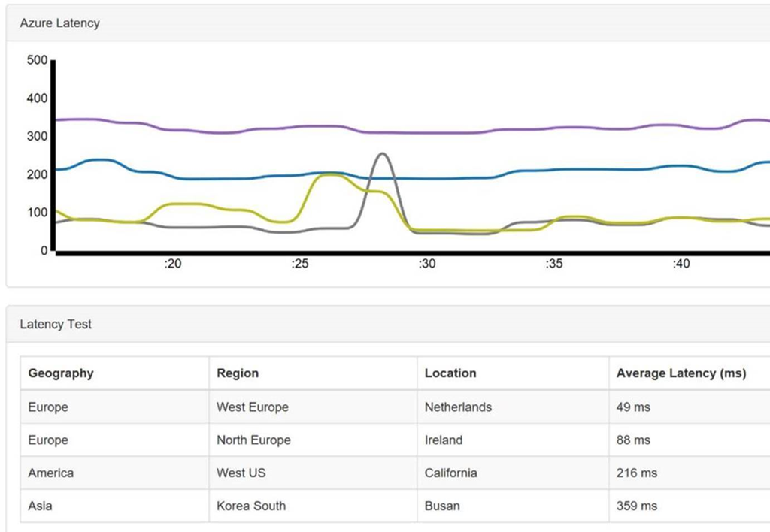This screenshot has height=532, width=770.
Task: Click the 359 ms latency value
Action: 636,506
